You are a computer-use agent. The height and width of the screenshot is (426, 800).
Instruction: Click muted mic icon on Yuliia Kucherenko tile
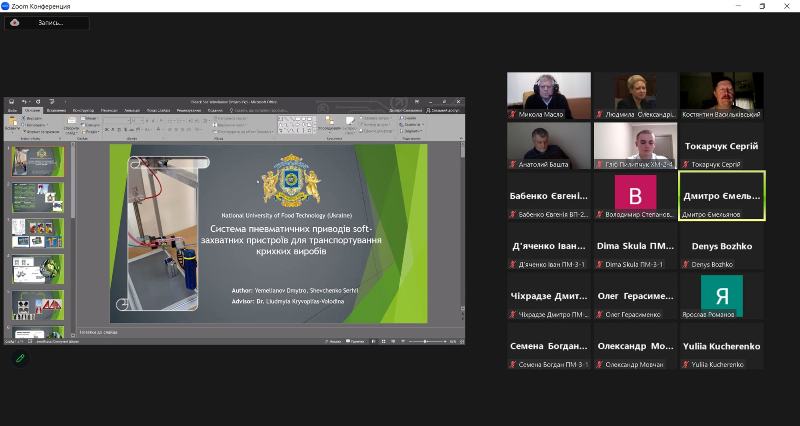click(686, 364)
